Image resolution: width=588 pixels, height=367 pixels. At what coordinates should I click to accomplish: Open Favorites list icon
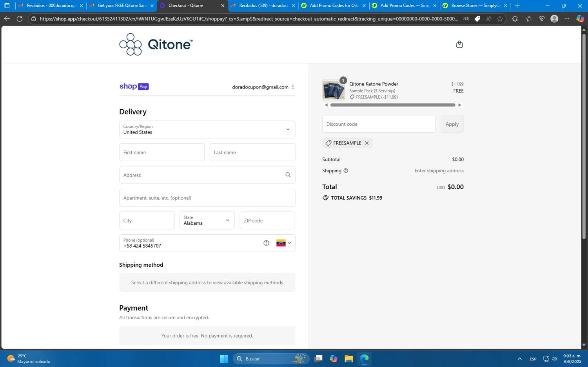529,19
